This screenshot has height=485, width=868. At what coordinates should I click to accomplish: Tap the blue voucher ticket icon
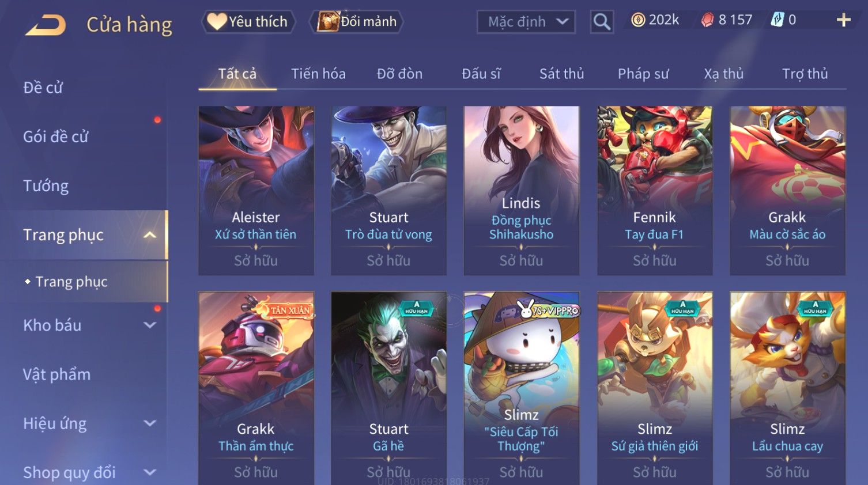click(778, 20)
